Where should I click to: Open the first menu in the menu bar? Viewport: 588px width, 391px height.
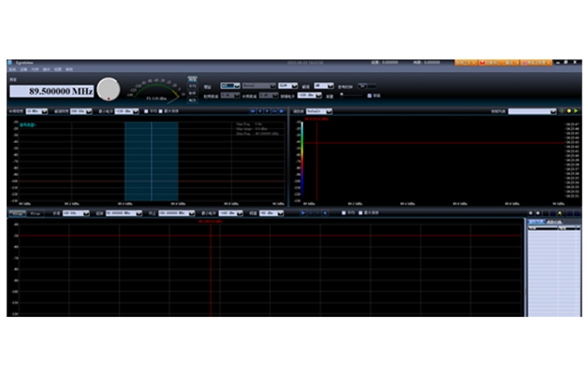(12, 70)
